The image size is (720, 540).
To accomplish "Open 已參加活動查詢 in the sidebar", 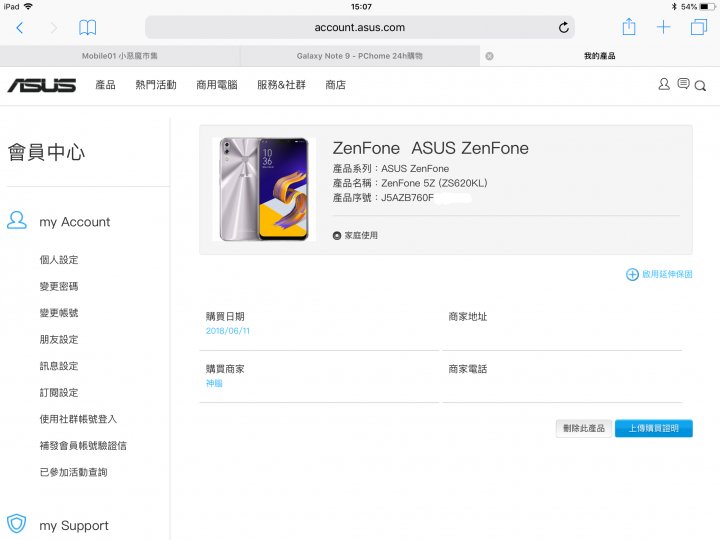I will click(x=73, y=472).
